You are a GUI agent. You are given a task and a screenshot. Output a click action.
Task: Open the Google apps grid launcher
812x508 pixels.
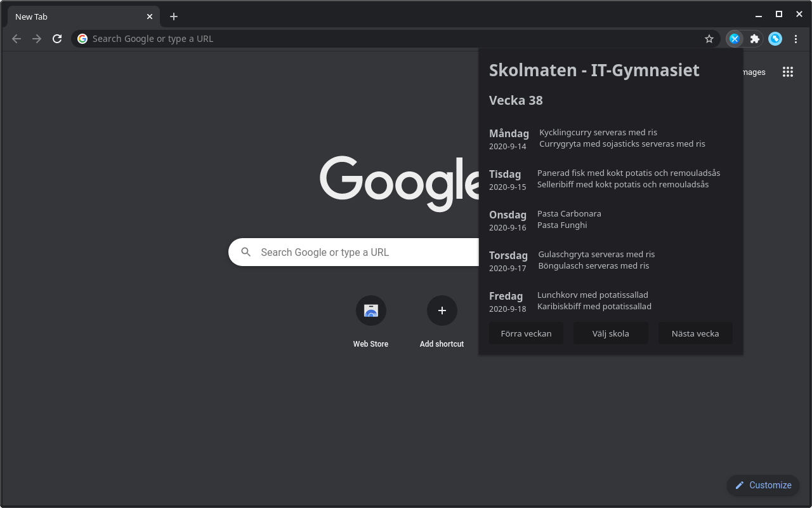tap(788, 72)
